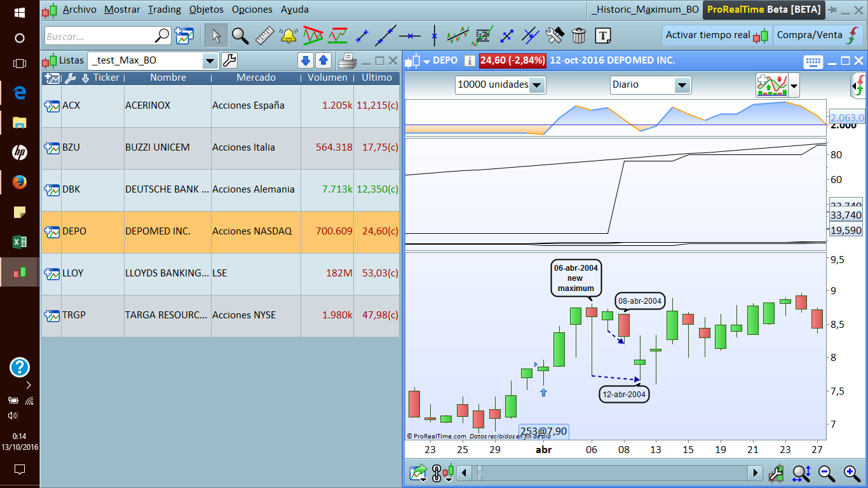Pick the ruler measurement tool

coord(264,36)
